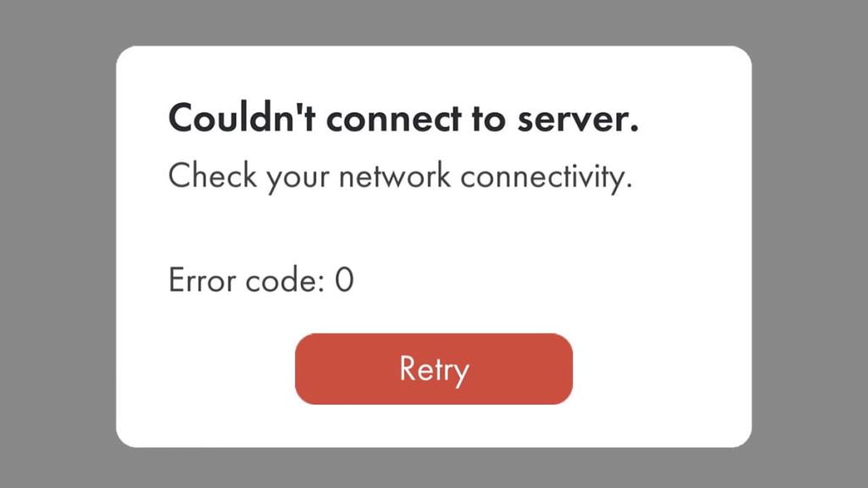This screenshot has width=868, height=488.
Task: Click gray overlay below the dialog card
Action: click(x=434, y=468)
